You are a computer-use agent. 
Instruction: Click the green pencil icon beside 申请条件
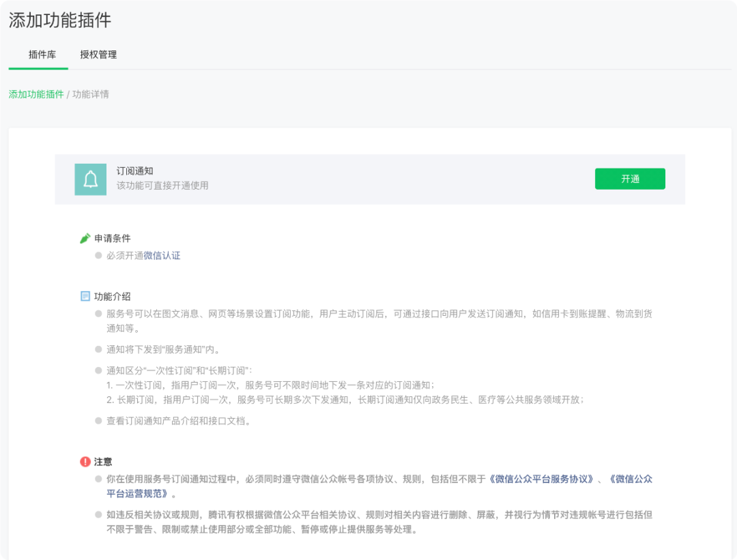pyautogui.click(x=85, y=238)
